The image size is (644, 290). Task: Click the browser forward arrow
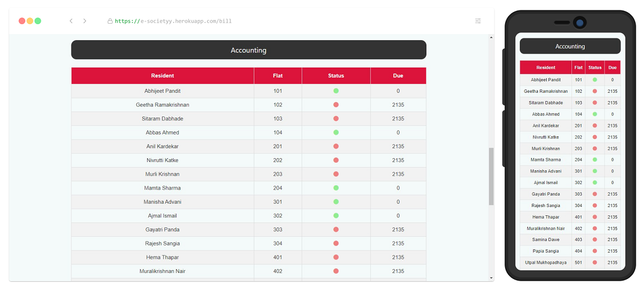coord(85,21)
